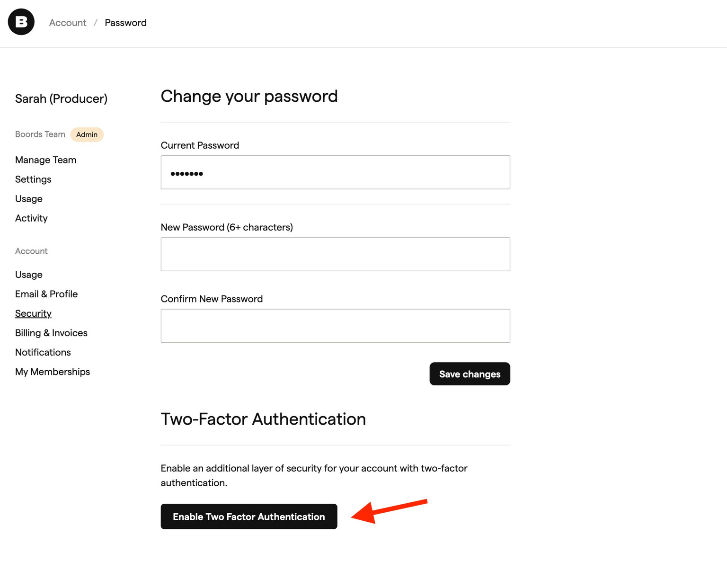The height and width of the screenshot is (588, 727).
Task: Open Billing & Invoices
Action: click(x=51, y=333)
